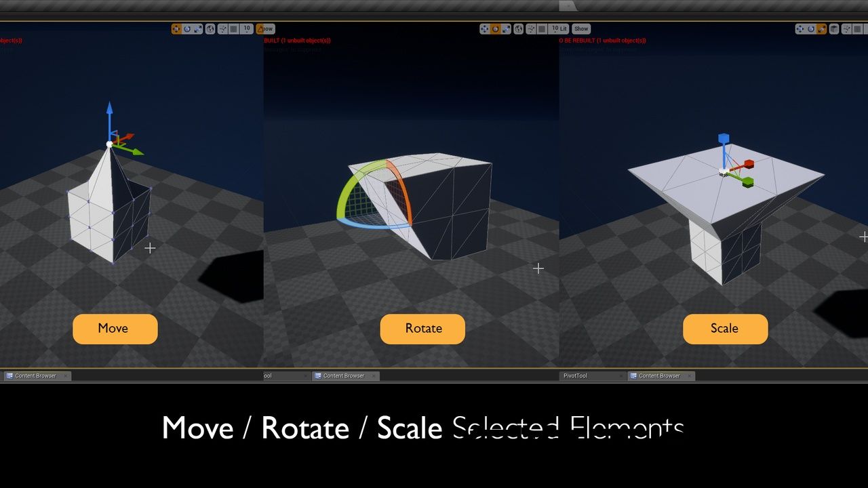Viewport: 868px width, 488px height.
Task: Click scale mode icon in left viewport
Action: [x=198, y=29]
